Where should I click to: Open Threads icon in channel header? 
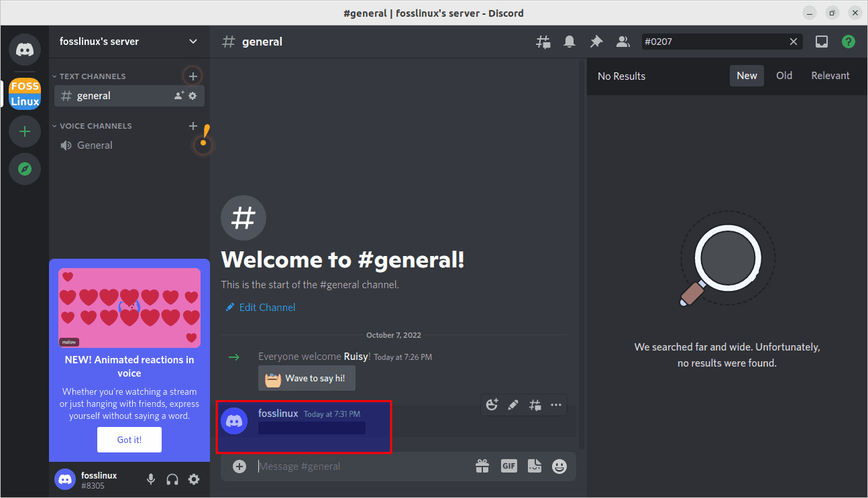coord(543,42)
